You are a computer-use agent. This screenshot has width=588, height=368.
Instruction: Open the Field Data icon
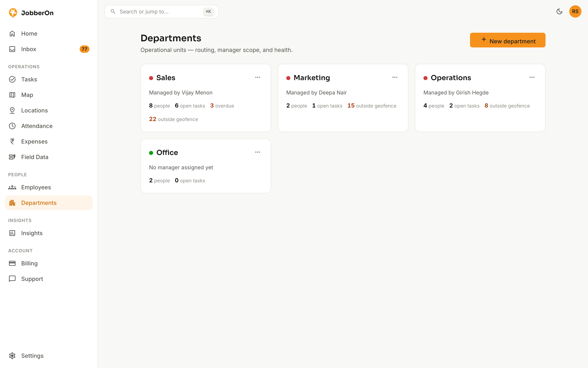coord(12,157)
